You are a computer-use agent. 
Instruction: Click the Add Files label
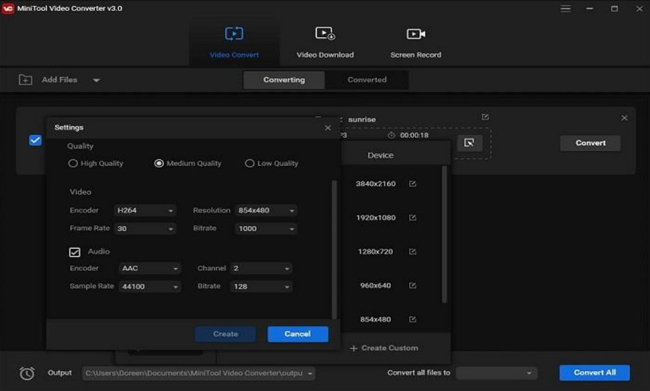pos(59,80)
